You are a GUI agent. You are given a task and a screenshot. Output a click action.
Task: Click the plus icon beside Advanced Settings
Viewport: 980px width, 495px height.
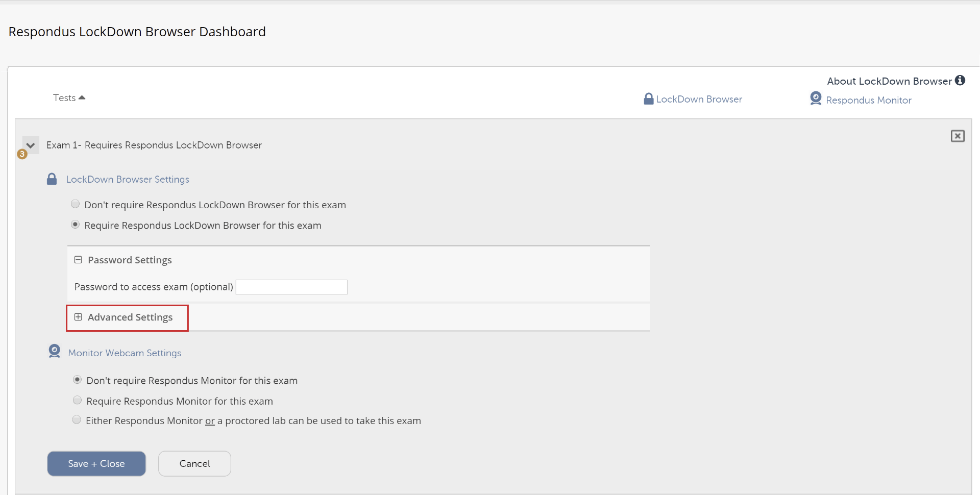78,317
